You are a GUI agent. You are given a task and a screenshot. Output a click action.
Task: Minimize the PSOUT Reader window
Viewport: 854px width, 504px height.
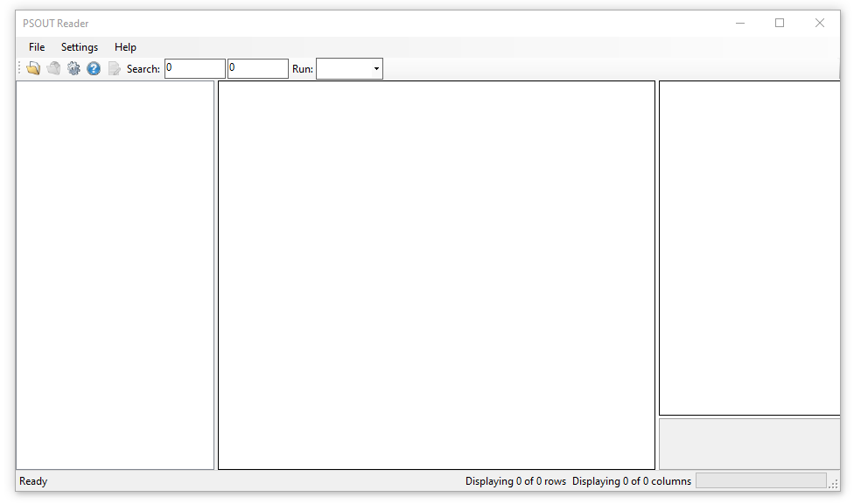pos(739,24)
